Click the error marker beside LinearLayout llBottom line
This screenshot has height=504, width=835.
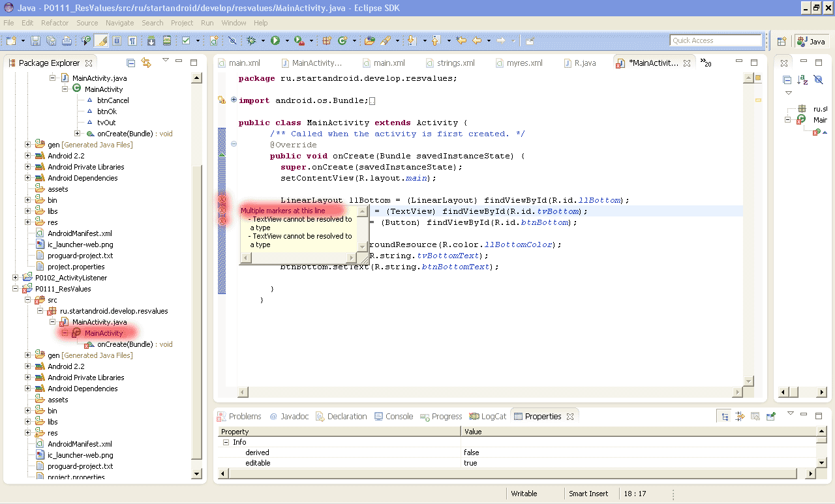click(x=222, y=200)
